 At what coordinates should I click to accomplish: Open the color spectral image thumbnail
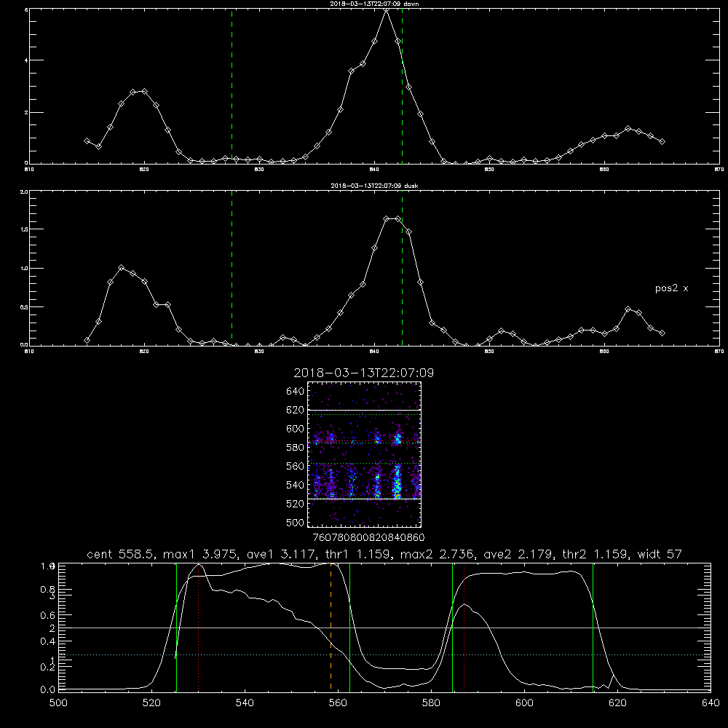click(x=365, y=454)
